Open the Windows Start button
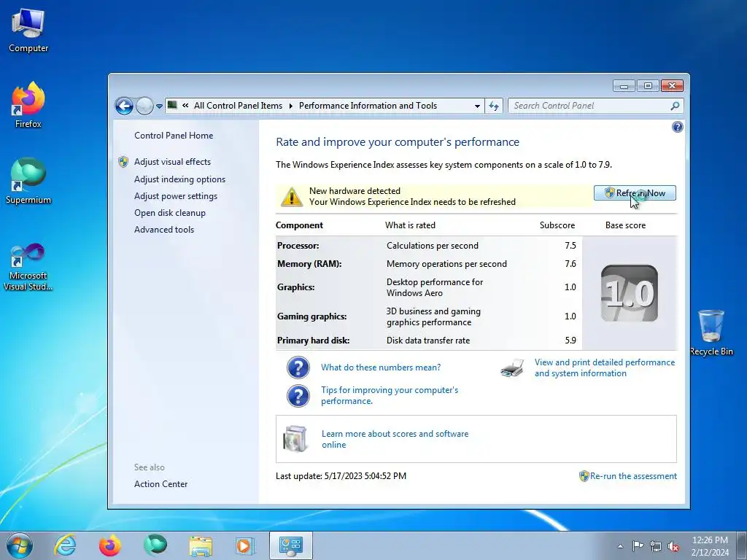747x560 pixels. (x=20, y=545)
